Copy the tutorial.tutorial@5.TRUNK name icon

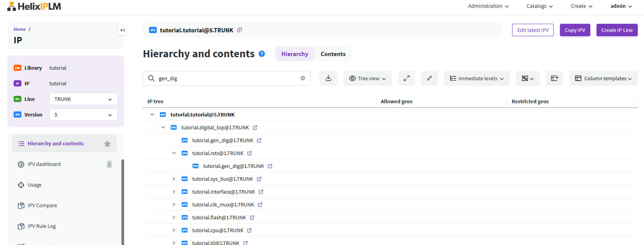240,30
